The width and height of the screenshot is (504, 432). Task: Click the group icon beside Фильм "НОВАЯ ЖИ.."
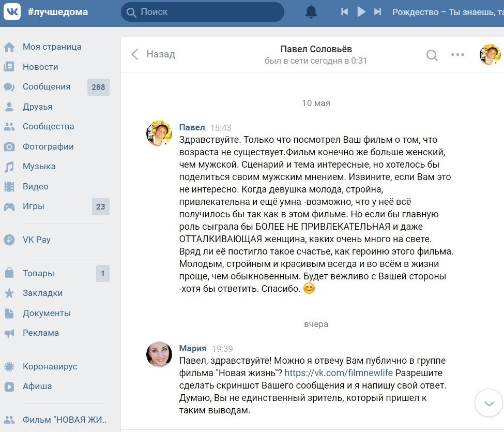[x=9, y=420]
